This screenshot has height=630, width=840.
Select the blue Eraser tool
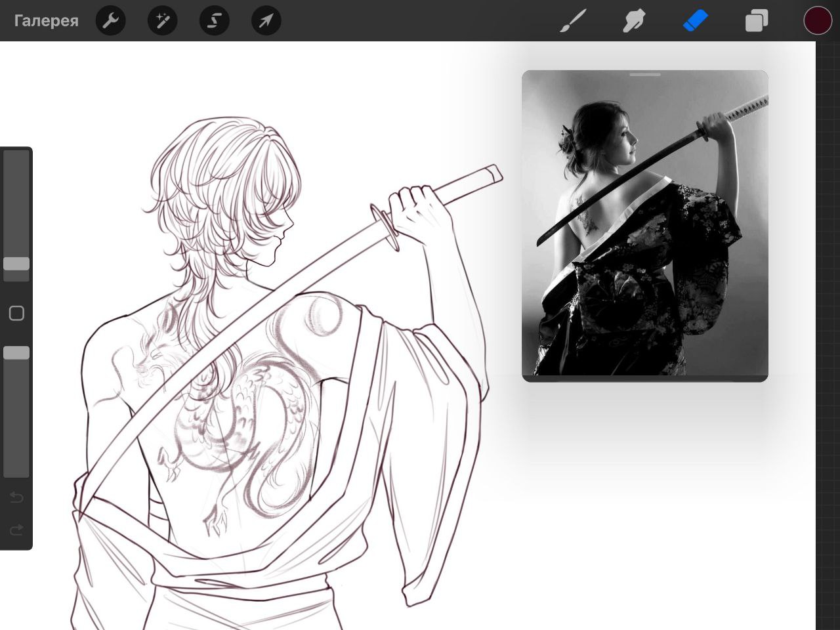pos(695,21)
